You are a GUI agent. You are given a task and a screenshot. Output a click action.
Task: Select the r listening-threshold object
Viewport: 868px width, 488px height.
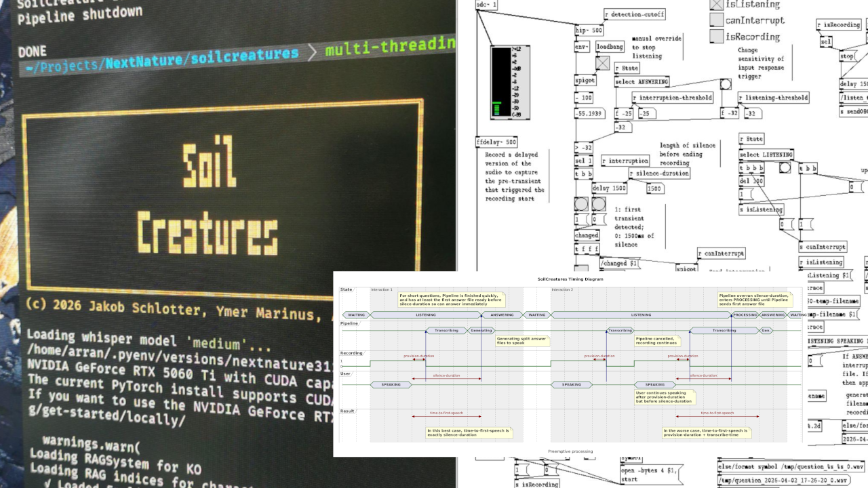[774, 98]
